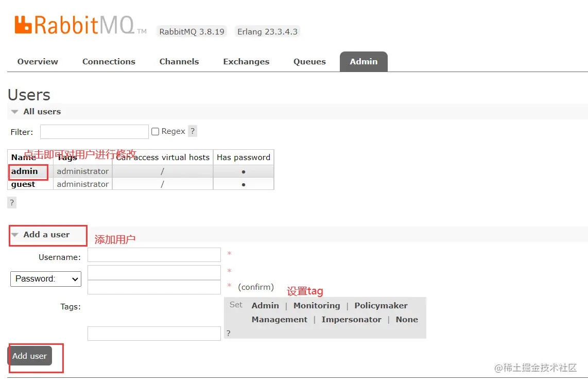Click the Erlang 23.3.4.3 version label
The width and height of the screenshot is (588, 384).
pos(267,31)
